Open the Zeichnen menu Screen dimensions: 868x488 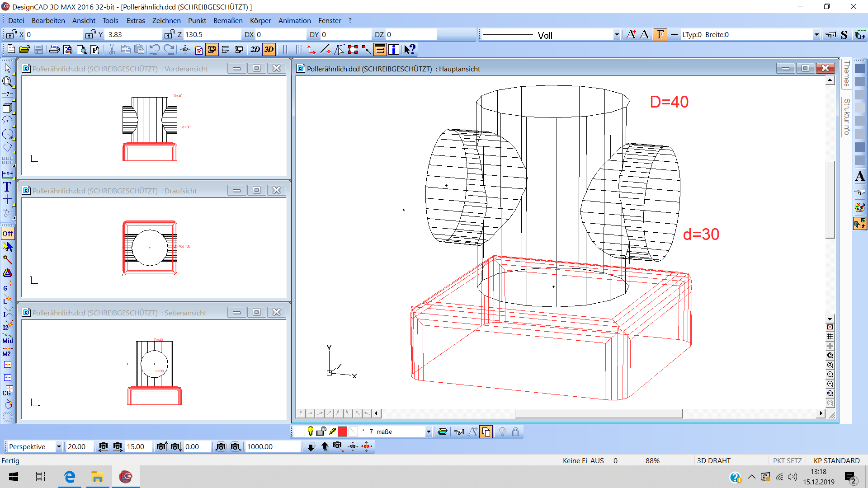pos(166,20)
